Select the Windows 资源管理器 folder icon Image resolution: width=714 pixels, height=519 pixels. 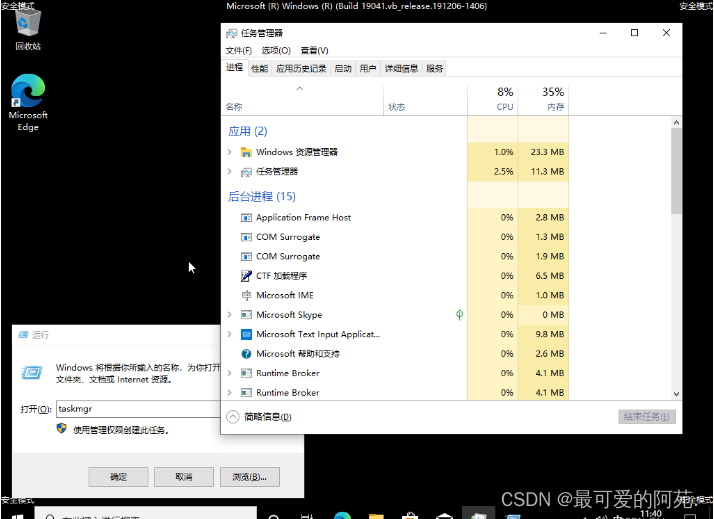(x=246, y=152)
